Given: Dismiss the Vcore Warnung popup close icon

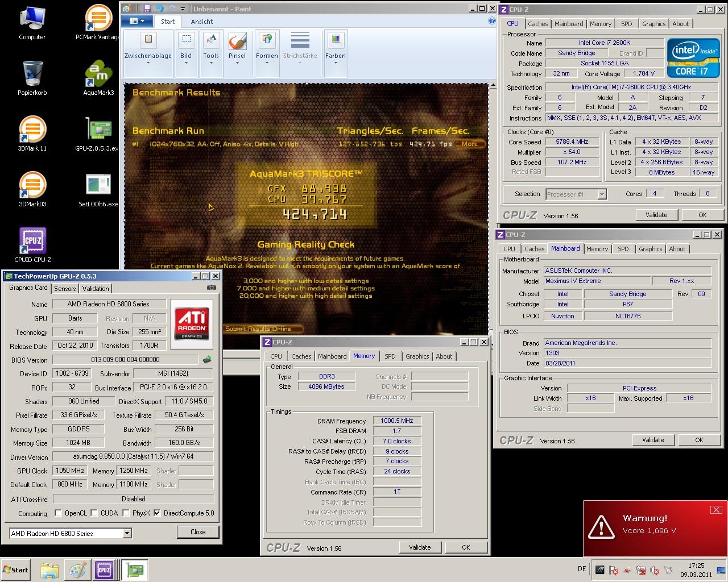Looking at the screenshot, I should tap(717, 509).
